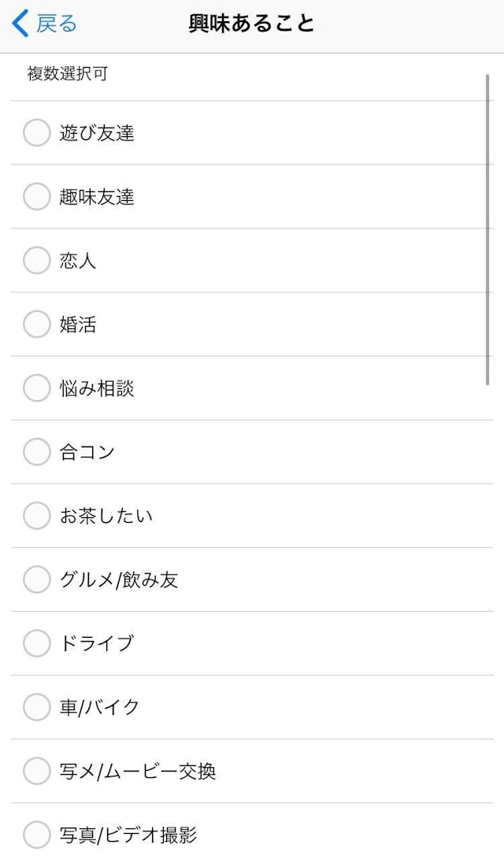Tap the 興味あること page title
504x863 pixels.
pyautogui.click(x=252, y=24)
